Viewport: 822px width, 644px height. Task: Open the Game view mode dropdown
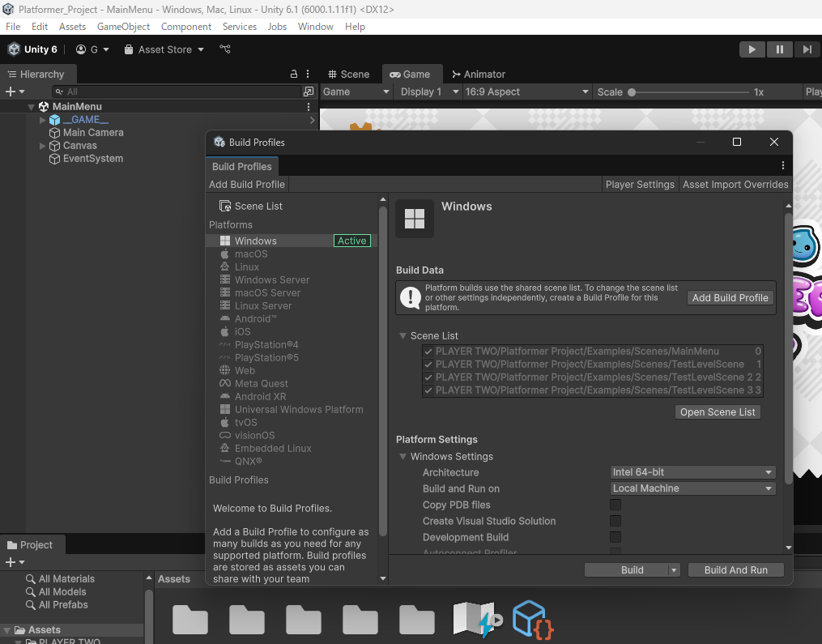click(x=356, y=92)
